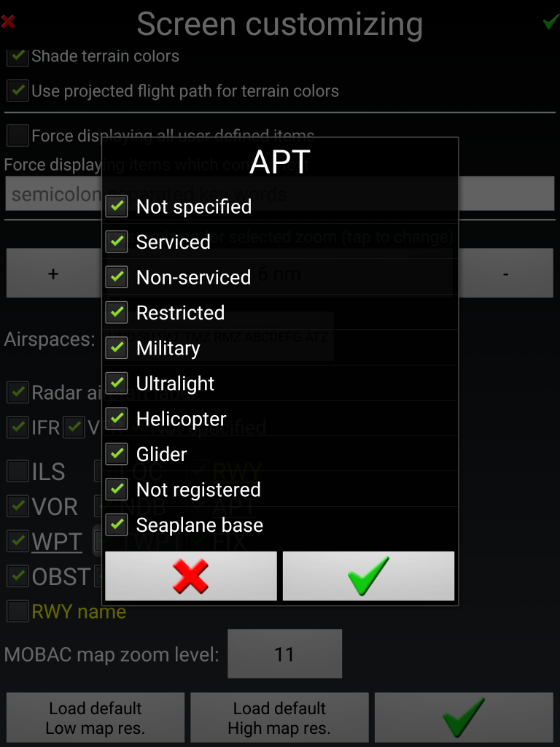Cancel APT dialog with red X button
The image size is (560, 747).
point(190,576)
